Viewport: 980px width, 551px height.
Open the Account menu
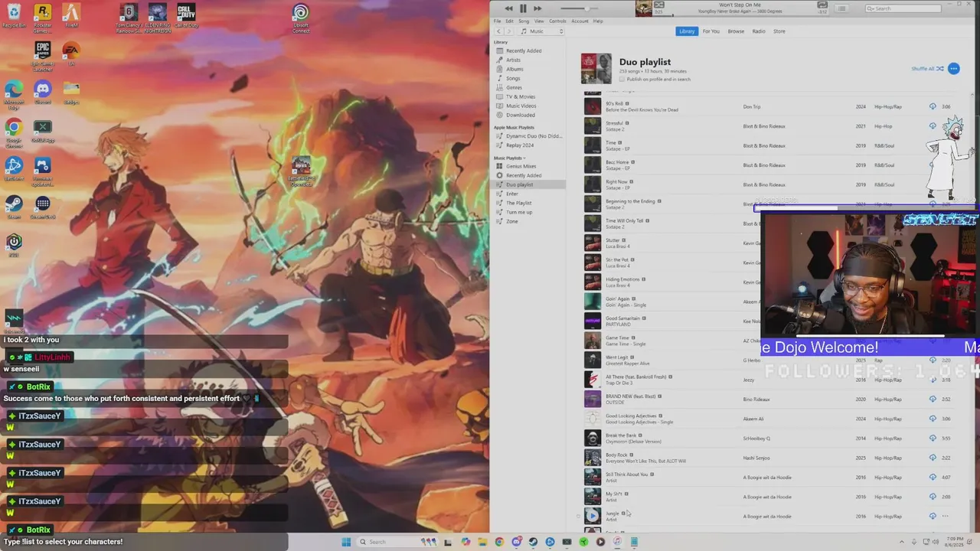coord(580,21)
